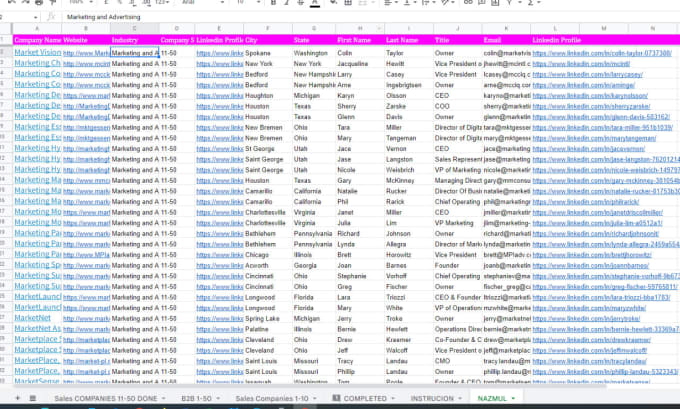Select last name cell Zarske

(x=409, y=106)
